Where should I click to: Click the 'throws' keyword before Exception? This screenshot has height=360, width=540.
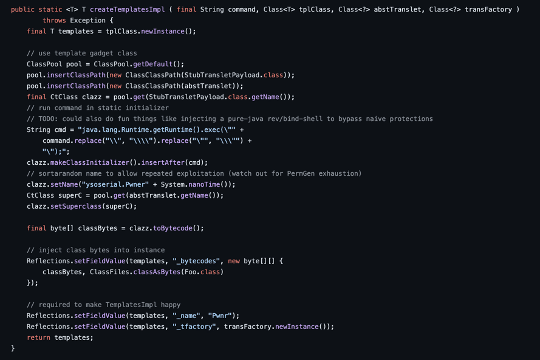[54, 21]
